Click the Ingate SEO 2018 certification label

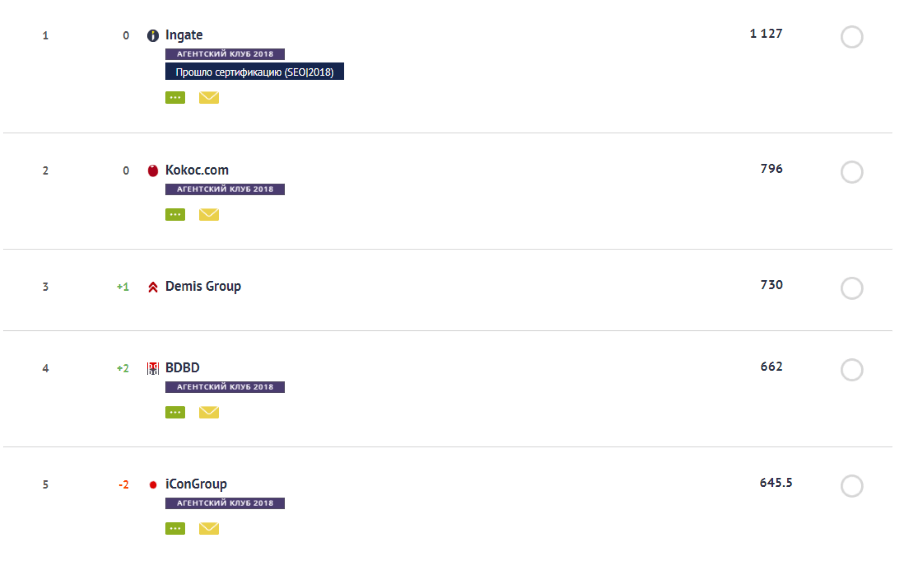tap(254, 73)
